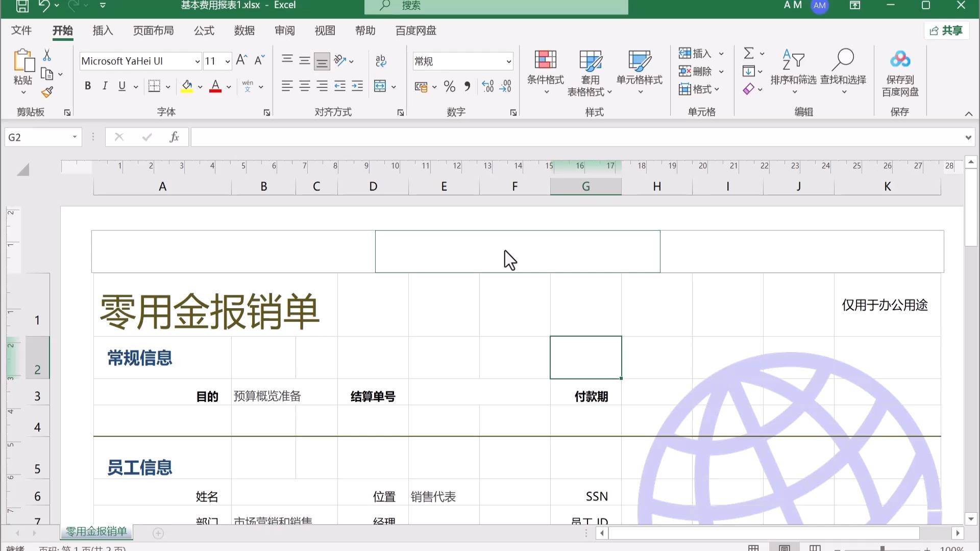Click the Cut scissors icon
This screenshot has height=551, width=980.
(47, 55)
